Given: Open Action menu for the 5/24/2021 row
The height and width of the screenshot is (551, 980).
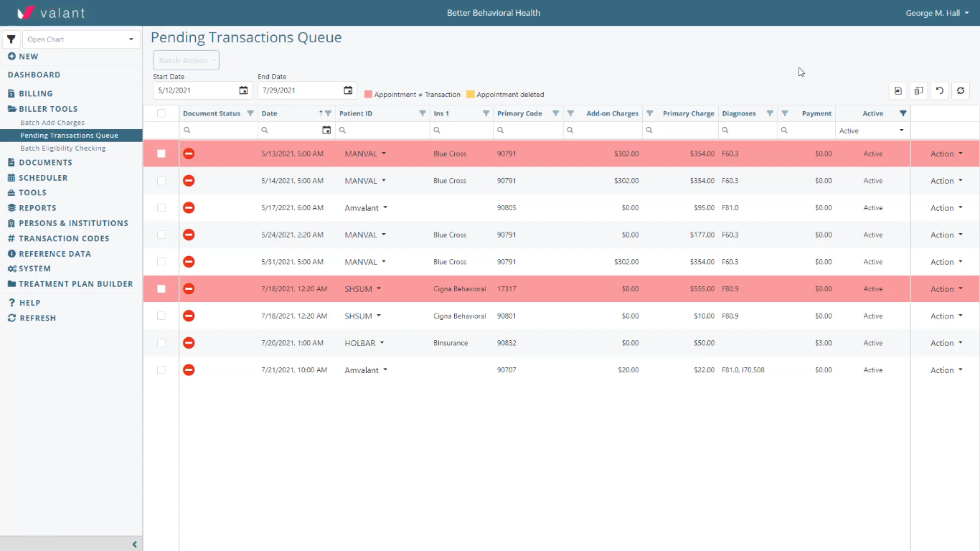Looking at the screenshot, I should 946,235.
